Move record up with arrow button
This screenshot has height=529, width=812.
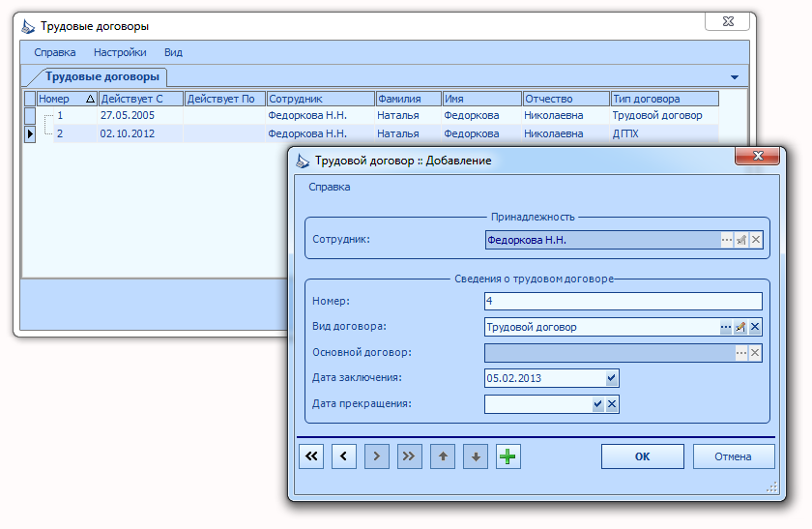pos(443,456)
